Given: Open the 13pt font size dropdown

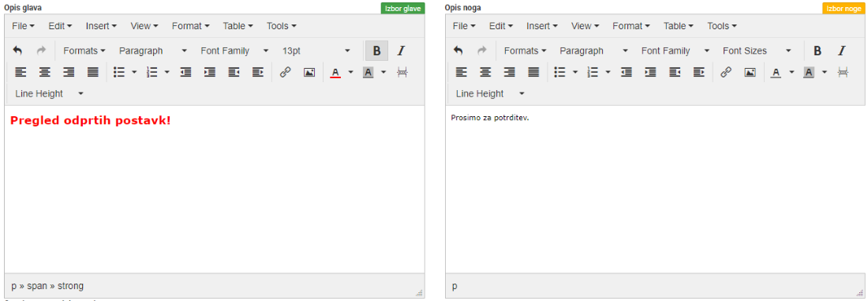Looking at the screenshot, I should pyautogui.click(x=316, y=51).
